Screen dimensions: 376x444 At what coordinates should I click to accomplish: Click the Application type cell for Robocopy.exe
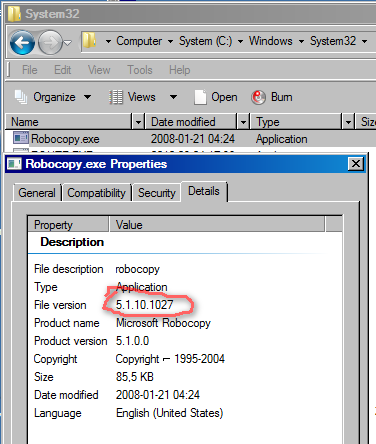[282, 139]
